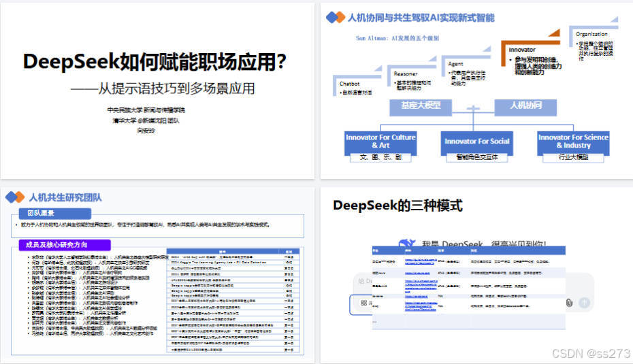Image resolution: width=633 pixels, height=364 pixels.
Task: Click the 文、图、乐、剧 label
Action: point(380,157)
